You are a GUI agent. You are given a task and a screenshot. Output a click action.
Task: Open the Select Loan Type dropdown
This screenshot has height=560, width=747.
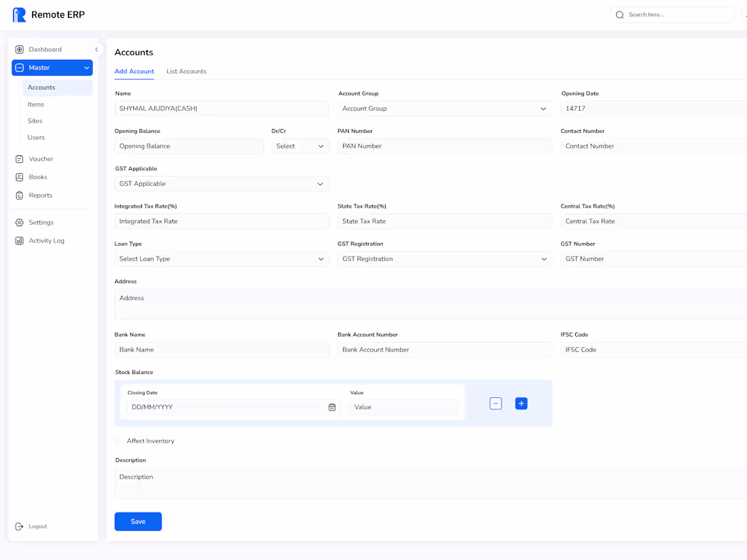coord(221,259)
